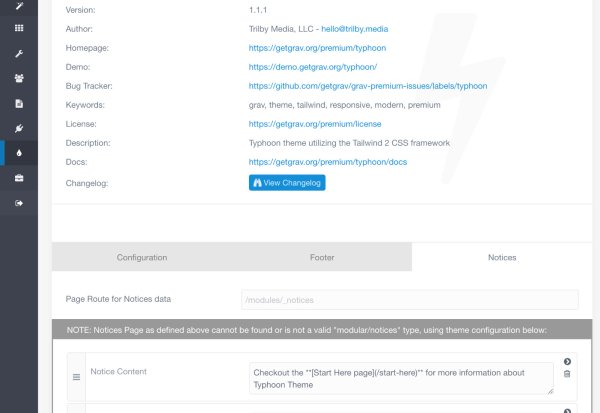The width and height of the screenshot is (600, 413).
Task: Switch to the Footer tab
Action: [322, 257]
